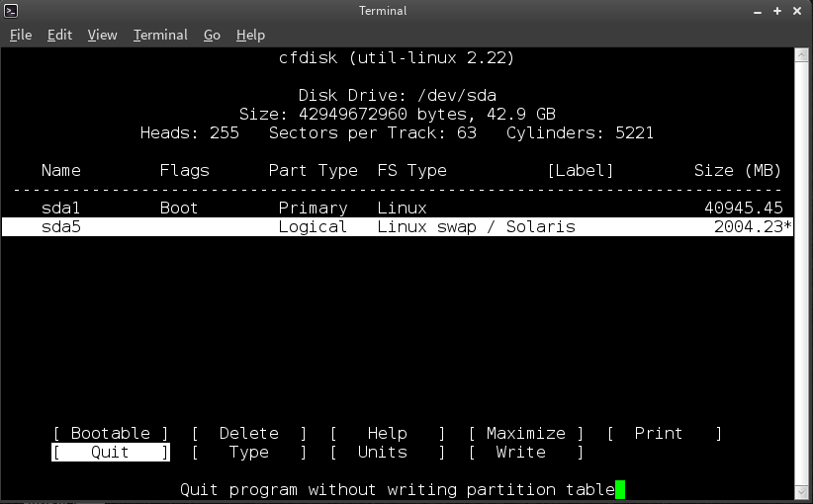Open the Go menu

click(212, 35)
